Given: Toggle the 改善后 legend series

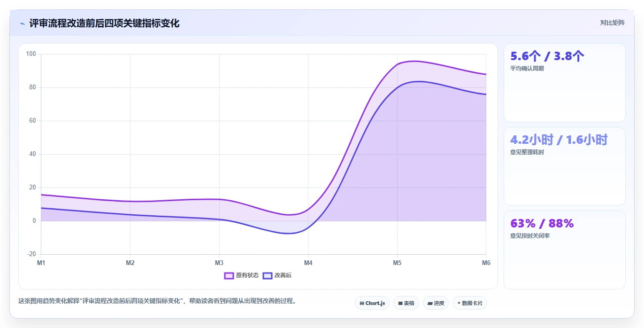Looking at the screenshot, I should 277,275.
